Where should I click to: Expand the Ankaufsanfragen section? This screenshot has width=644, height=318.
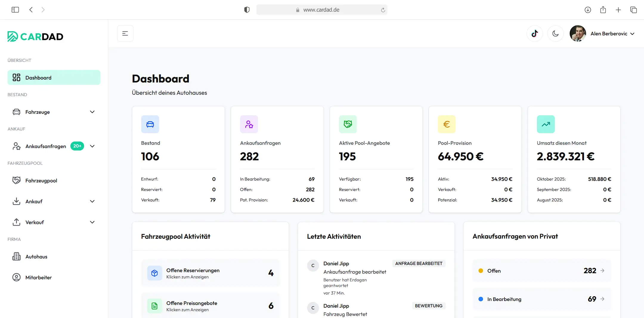(92, 146)
